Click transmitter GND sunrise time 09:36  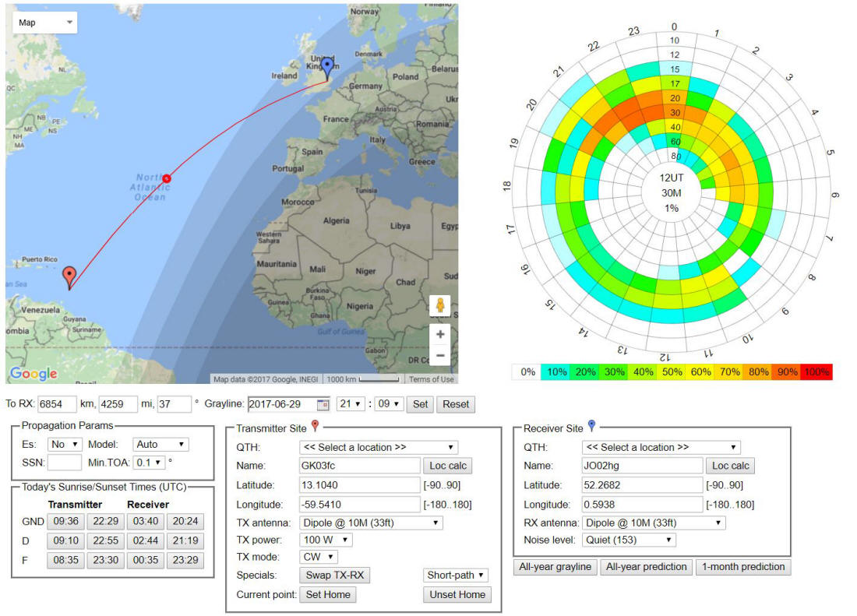pos(65,522)
